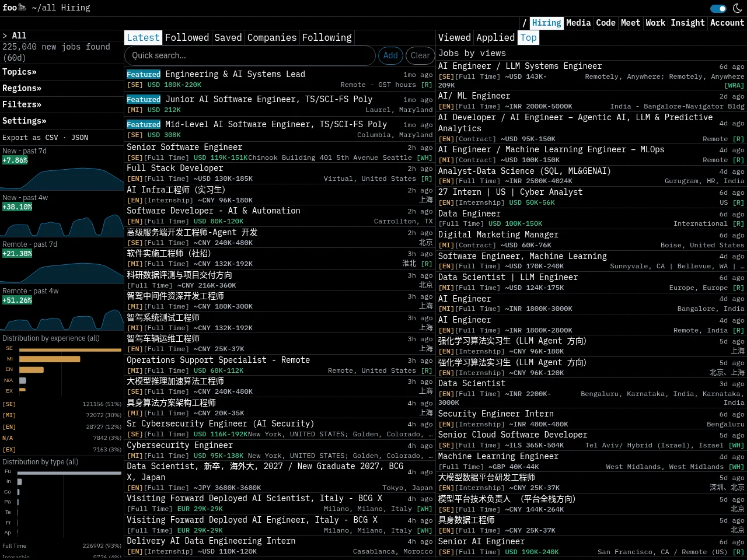Toggle the blue theme switch
The height and width of the screenshot is (560, 747).
pos(718,8)
